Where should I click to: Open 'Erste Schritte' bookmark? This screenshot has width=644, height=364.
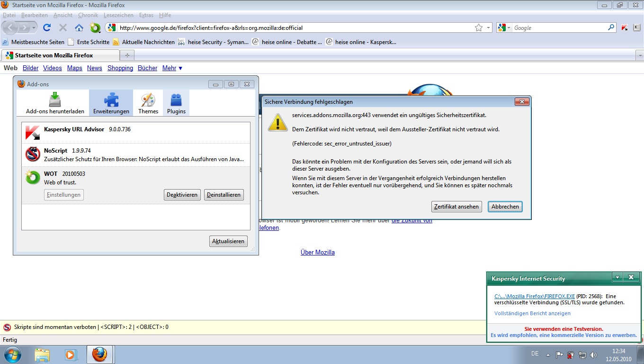point(89,42)
